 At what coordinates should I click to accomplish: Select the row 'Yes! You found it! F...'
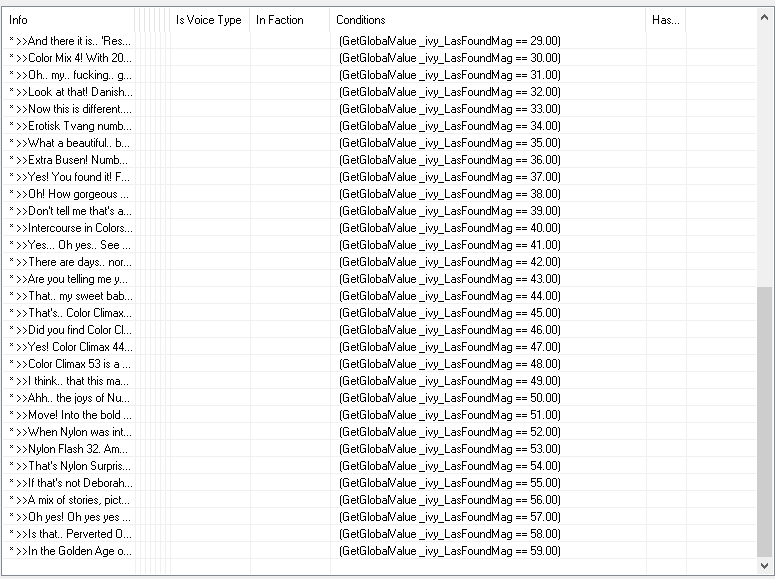click(379, 177)
